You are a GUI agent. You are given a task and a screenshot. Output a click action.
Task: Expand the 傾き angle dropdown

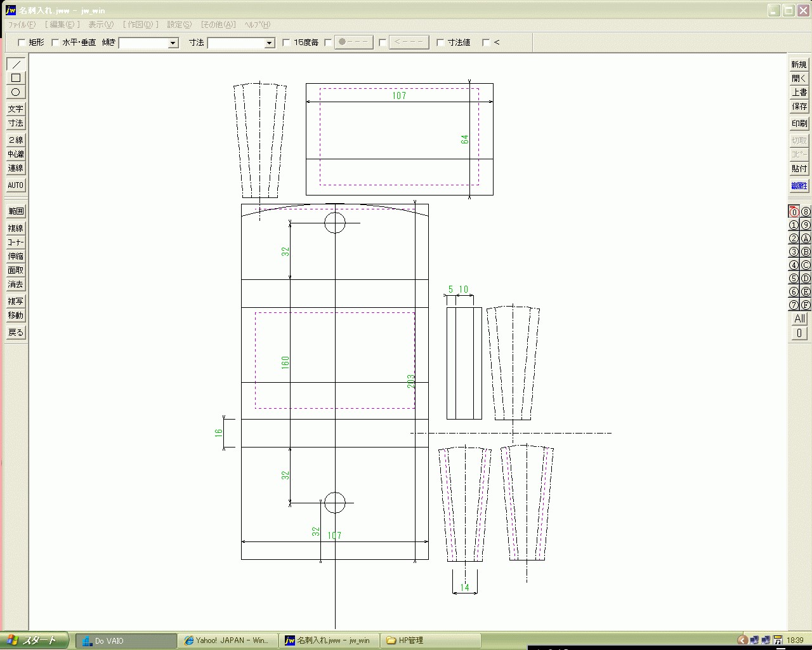[x=173, y=43]
